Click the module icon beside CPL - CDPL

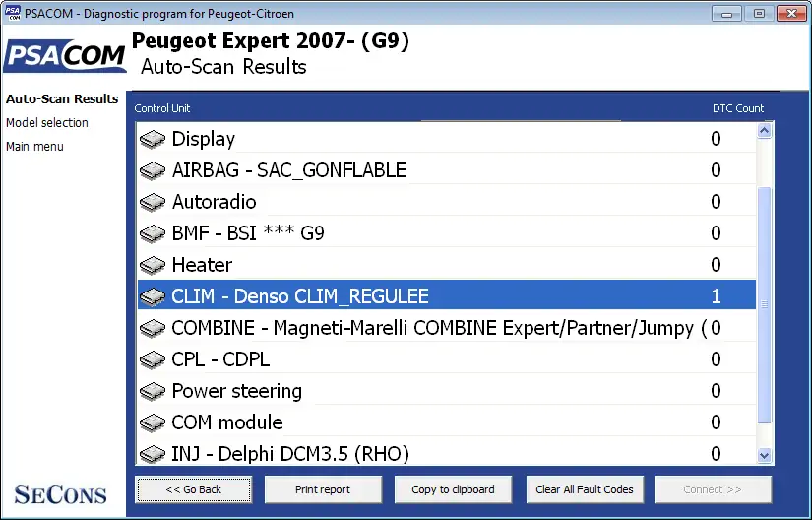[x=153, y=359]
